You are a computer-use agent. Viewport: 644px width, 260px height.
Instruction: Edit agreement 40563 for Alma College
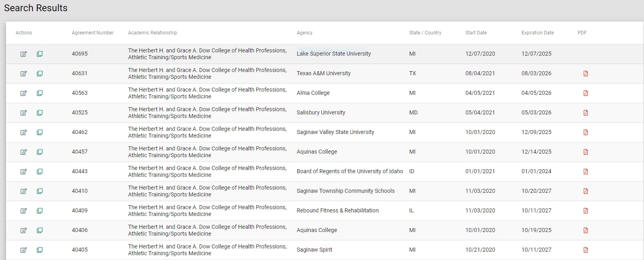(24, 93)
